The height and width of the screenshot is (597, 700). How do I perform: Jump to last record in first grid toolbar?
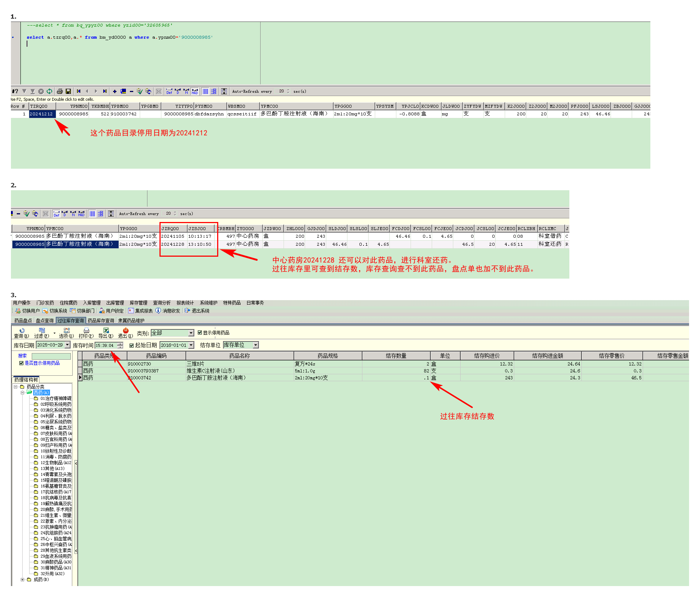coord(105,91)
